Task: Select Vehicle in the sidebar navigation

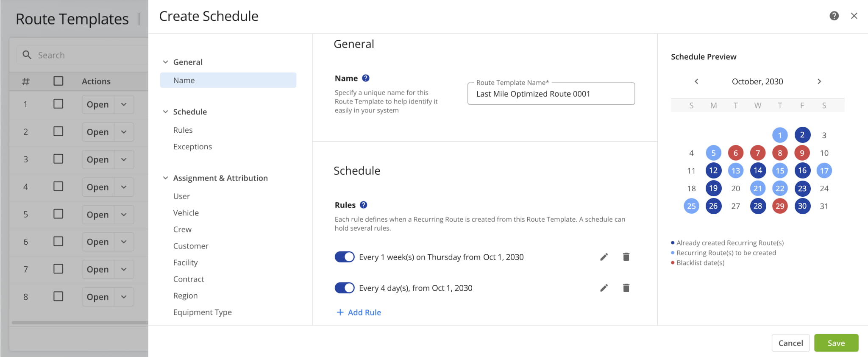Action: pos(186,213)
